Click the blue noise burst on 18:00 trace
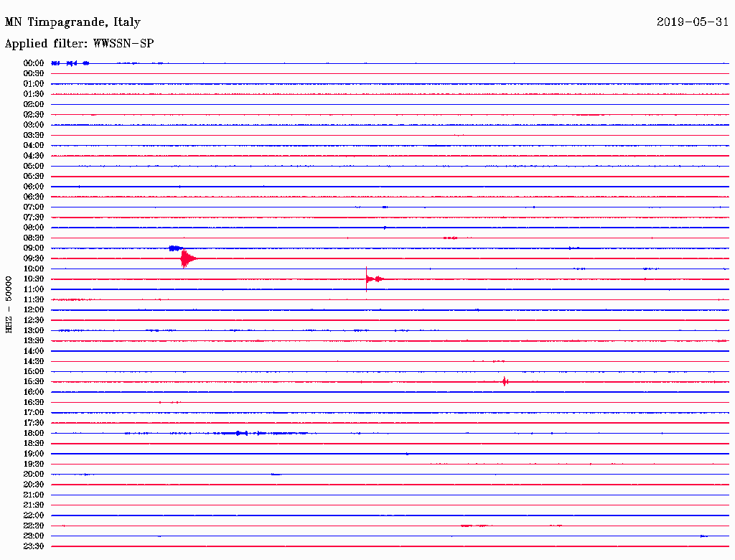Screen dimensions: 735x560 point(260,433)
